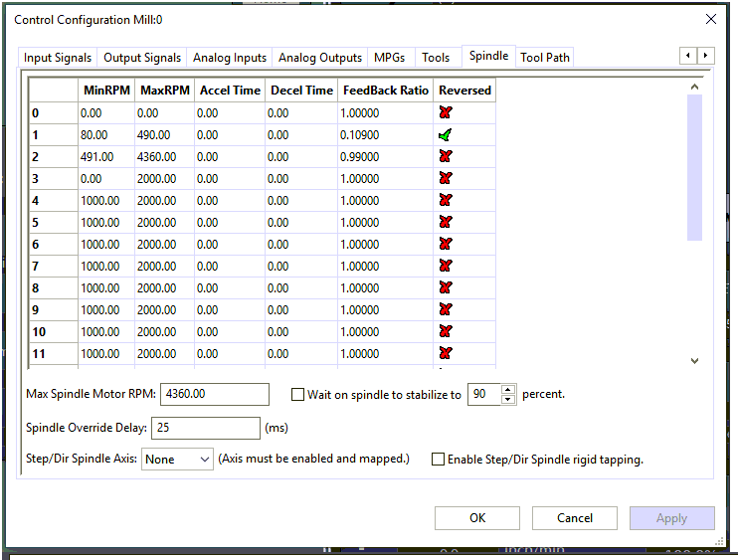Click the Spindle Override Delay input field
The image size is (738, 560).
click(206, 428)
